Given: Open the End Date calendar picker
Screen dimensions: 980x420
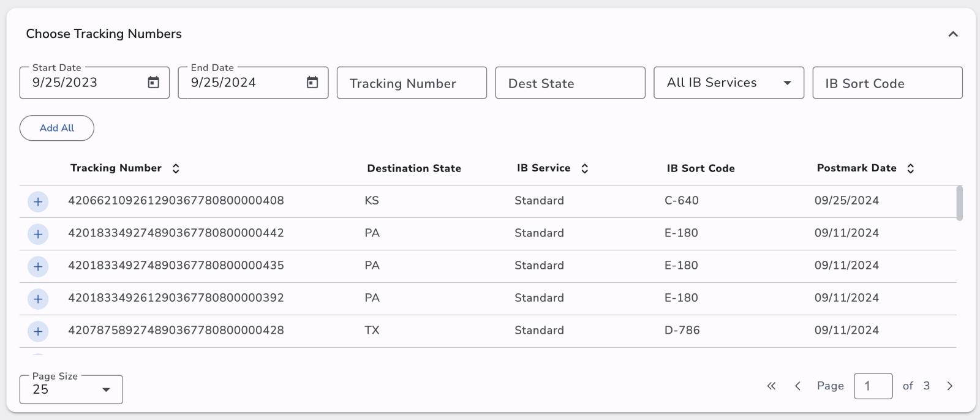Looking at the screenshot, I should (x=312, y=83).
